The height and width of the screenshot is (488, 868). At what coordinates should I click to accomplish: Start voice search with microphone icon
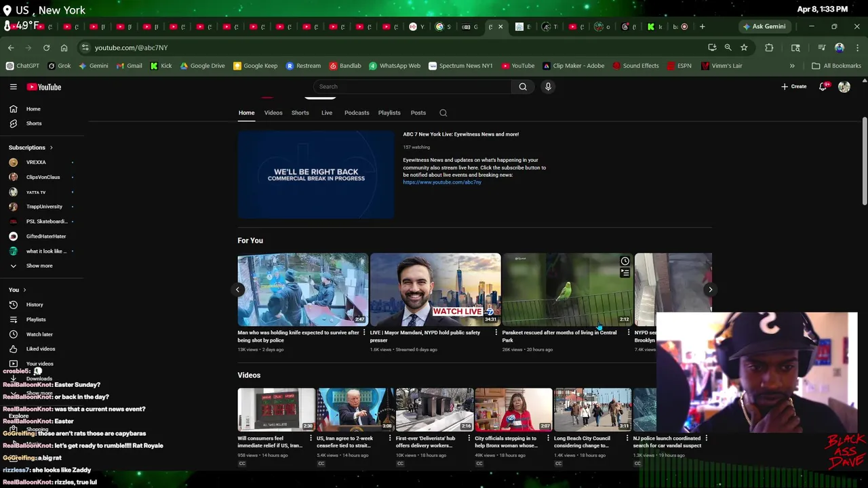(548, 87)
